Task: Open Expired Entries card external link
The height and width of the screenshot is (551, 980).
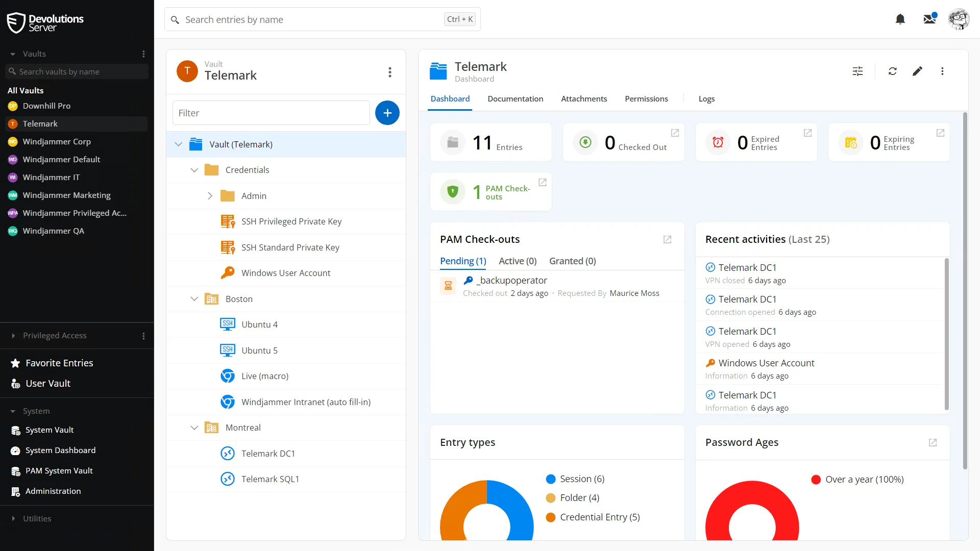Action: pyautogui.click(x=807, y=133)
